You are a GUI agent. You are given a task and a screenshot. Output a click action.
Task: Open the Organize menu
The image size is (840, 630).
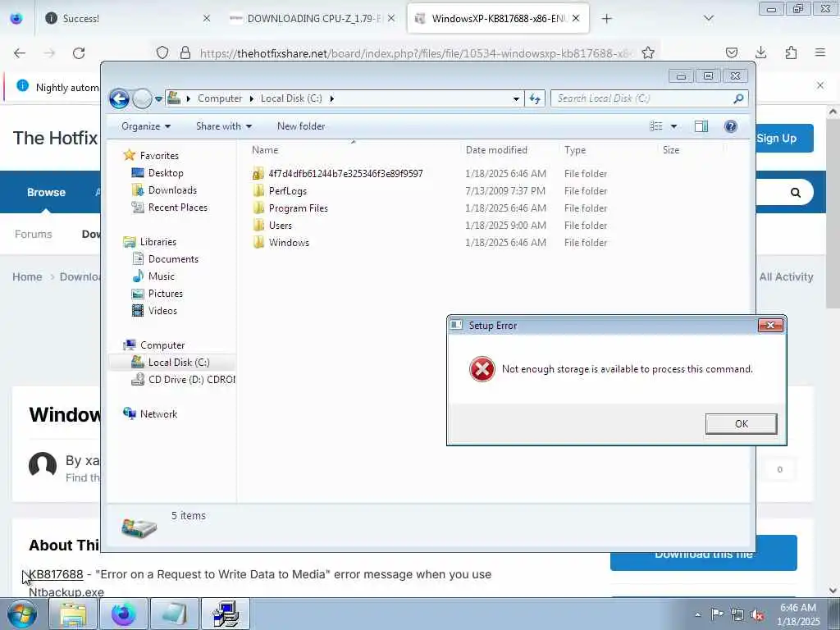tap(146, 126)
